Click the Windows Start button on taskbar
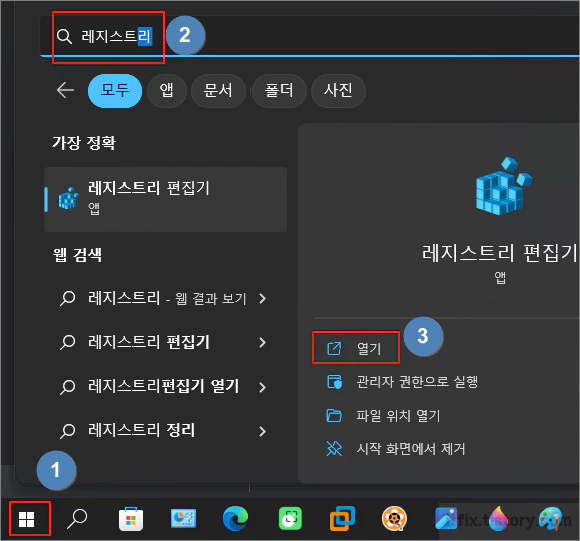580x541 pixels. (26, 519)
